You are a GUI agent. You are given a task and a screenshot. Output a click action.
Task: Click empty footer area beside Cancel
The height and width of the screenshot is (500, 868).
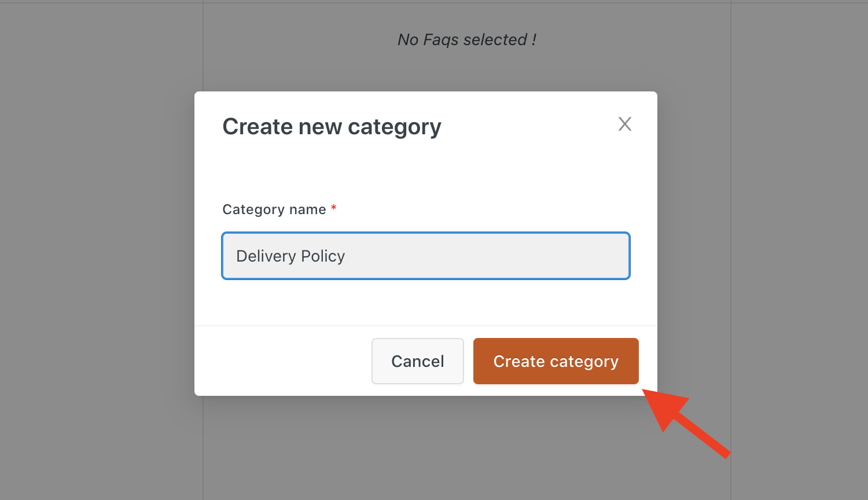pyautogui.click(x=284, y=361)
